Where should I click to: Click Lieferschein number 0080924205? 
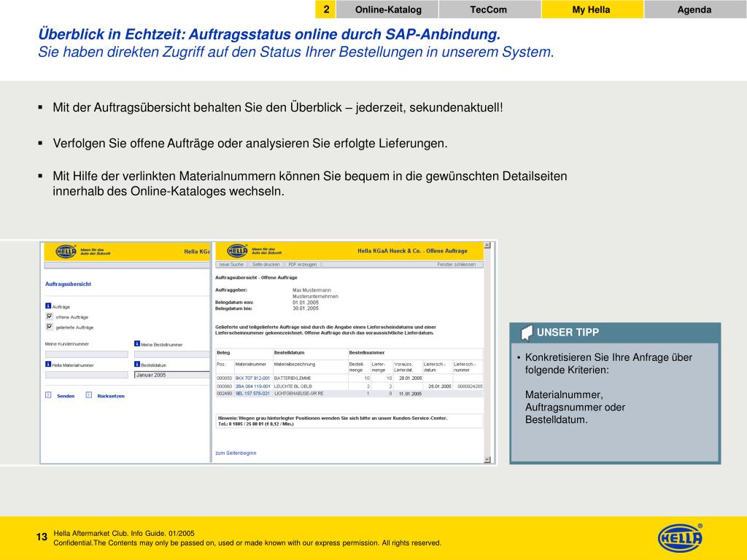tap(470, 386)
